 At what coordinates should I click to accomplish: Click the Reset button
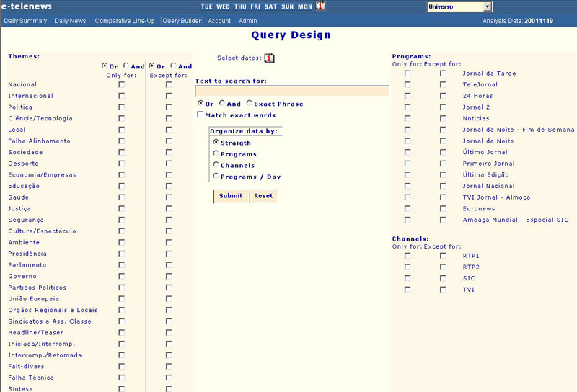tap(263, 196)
